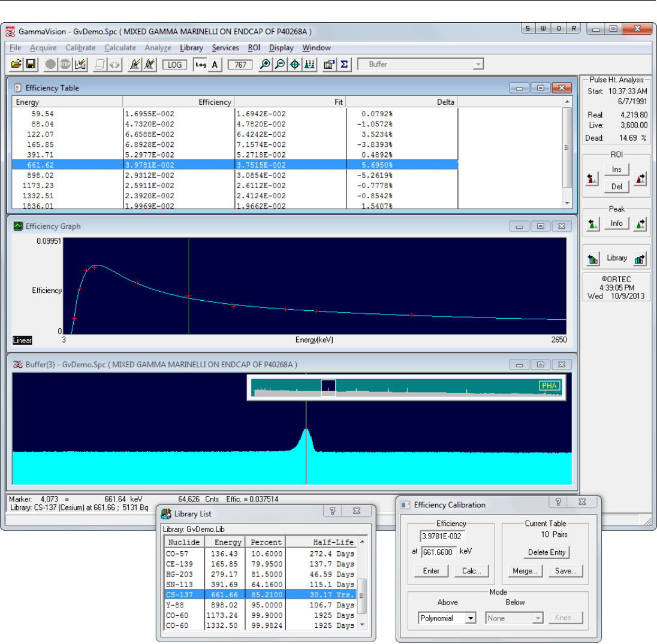Open the Services menu
This screenshot has width=657, height=644.
tap(225, 48)
